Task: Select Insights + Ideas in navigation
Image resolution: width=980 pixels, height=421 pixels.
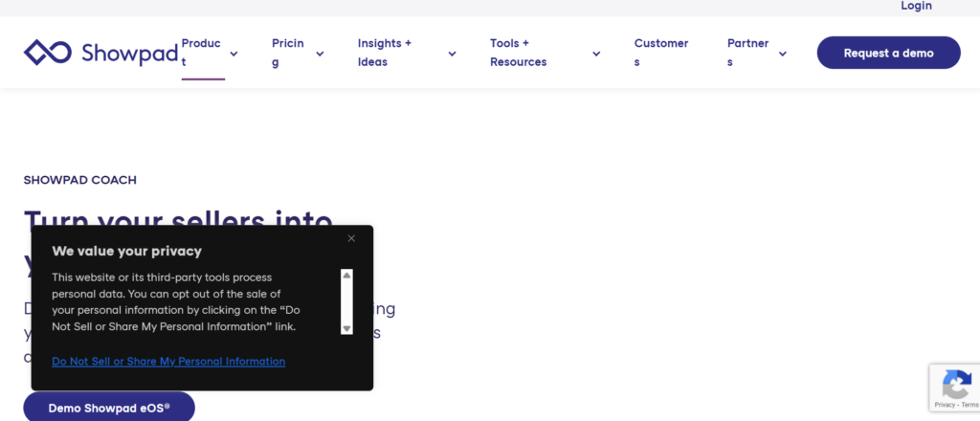Action: (x=385, y=53)
